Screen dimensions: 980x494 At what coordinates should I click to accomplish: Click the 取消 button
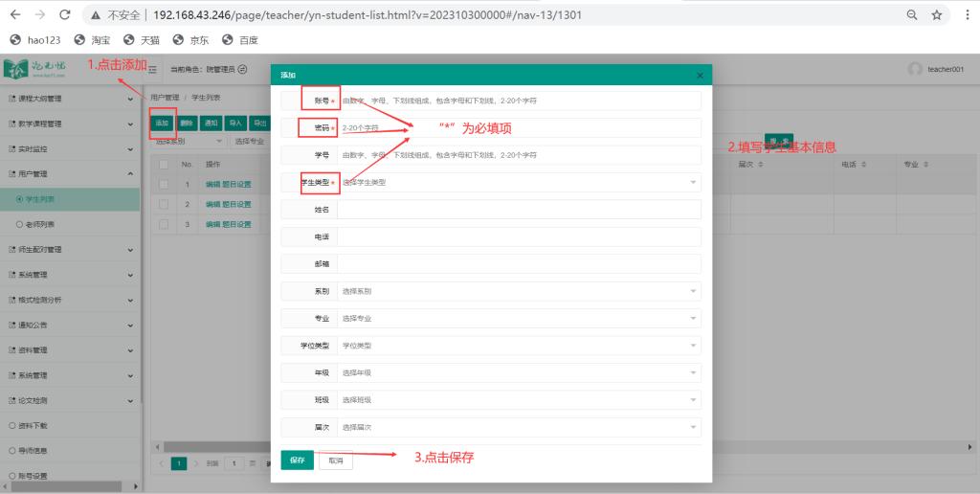click(335, 460)
